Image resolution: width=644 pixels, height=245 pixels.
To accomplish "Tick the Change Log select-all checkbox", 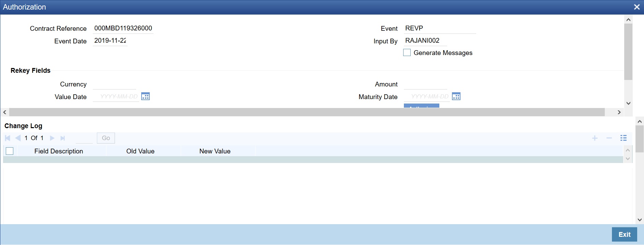I will coord(10,151).
